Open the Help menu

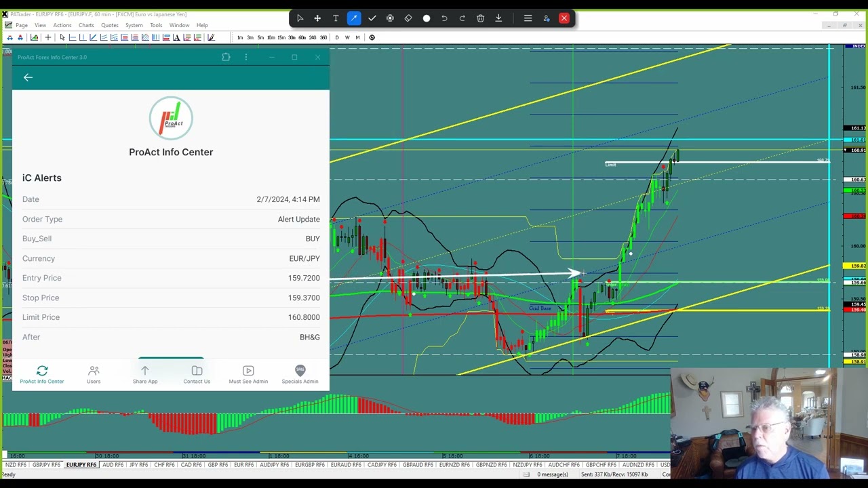pos(202,25)
